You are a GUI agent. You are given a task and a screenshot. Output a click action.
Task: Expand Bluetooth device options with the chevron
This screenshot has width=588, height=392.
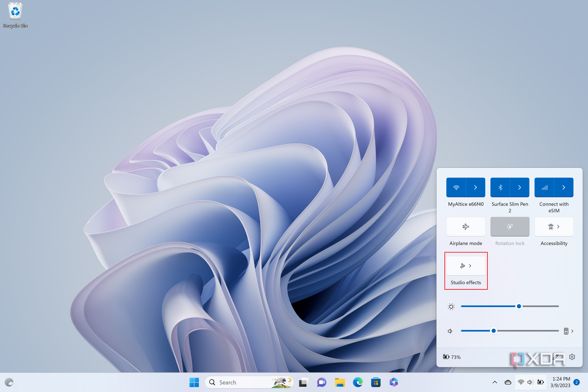(x=520, y=187)
